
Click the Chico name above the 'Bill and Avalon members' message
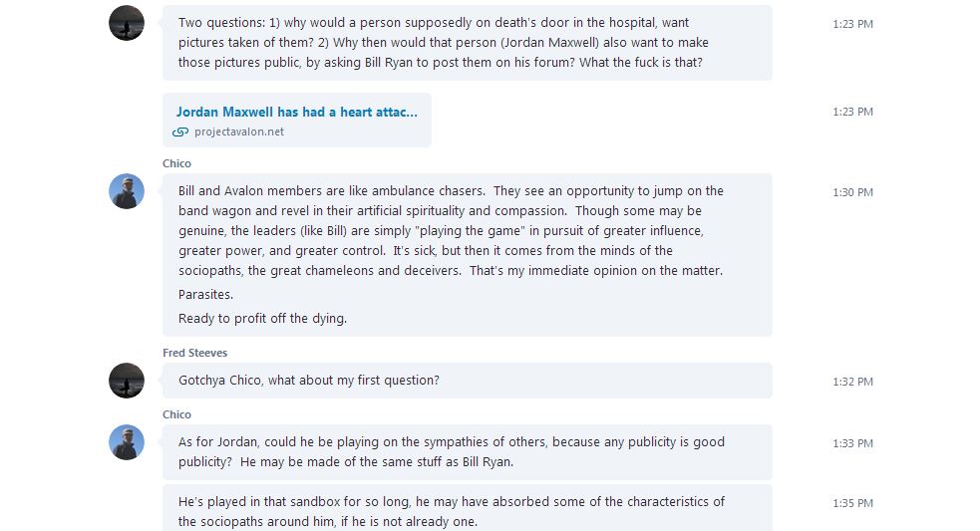coord(176,163)
